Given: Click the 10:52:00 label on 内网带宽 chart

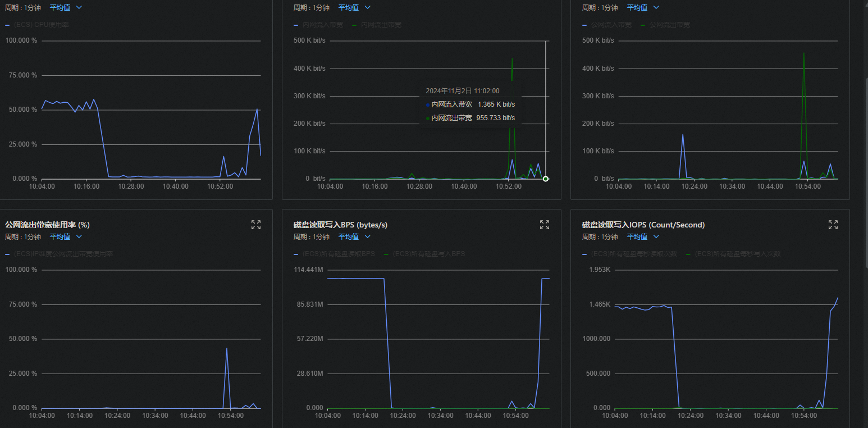Looking at the screenshot, I should [509, 186].
